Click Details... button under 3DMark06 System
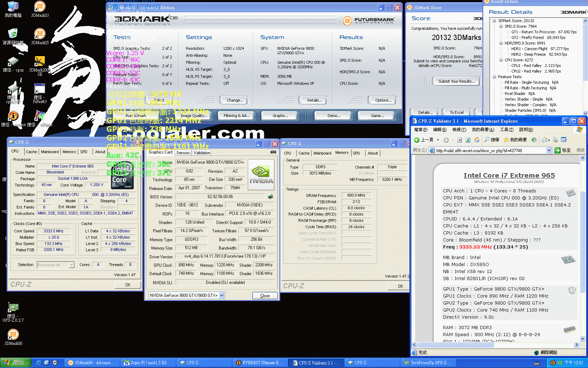 point(314,100)
